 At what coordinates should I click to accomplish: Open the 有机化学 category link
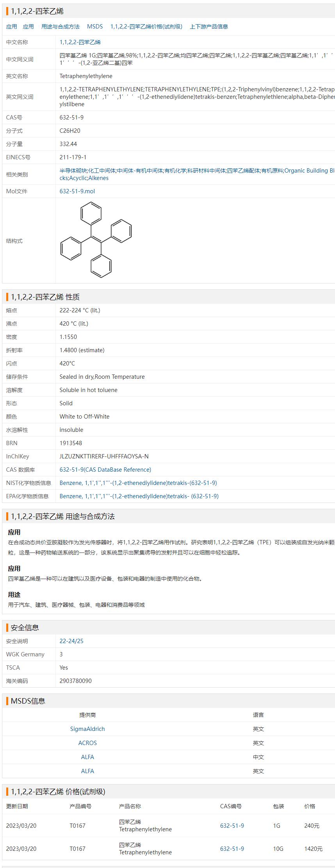click(175, 171)
